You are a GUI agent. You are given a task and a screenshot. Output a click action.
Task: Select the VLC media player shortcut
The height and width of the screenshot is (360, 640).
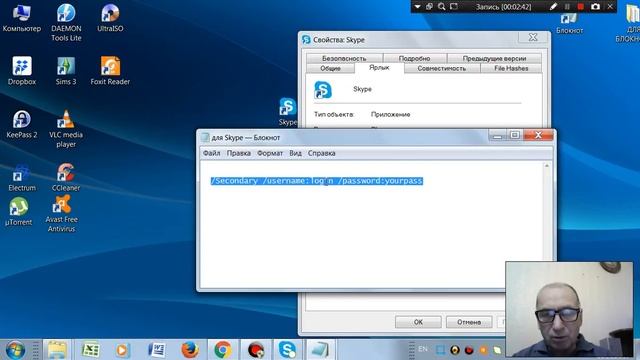[66, 129]
